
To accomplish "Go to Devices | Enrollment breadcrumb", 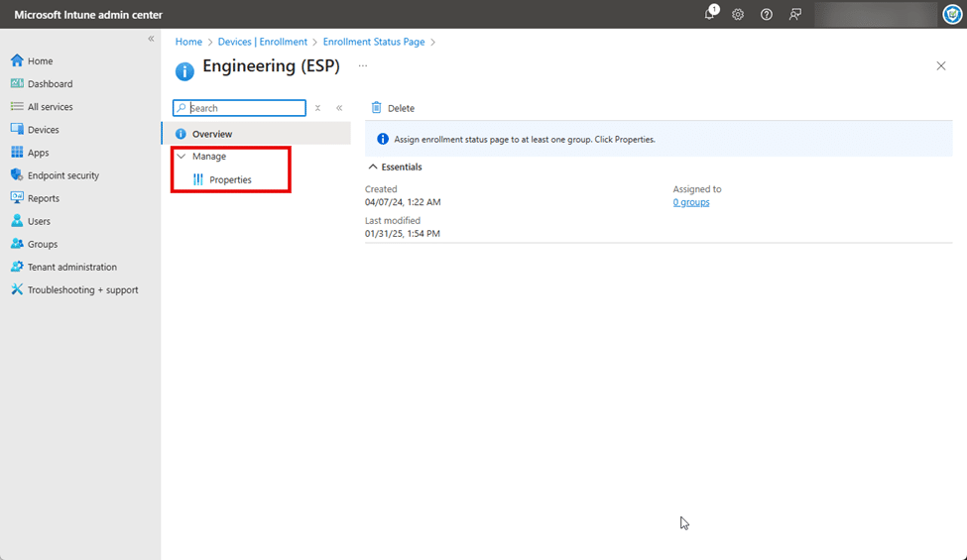I will point(263,42).
